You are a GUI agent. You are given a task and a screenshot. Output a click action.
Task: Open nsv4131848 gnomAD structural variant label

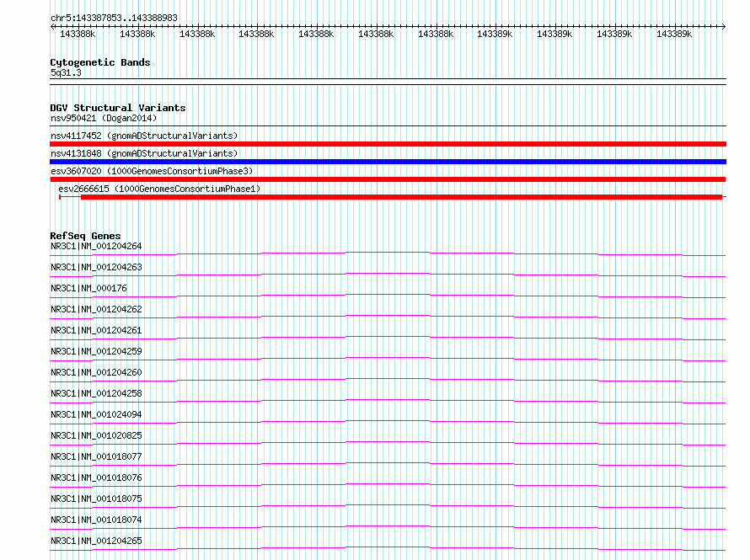(144, 153)
